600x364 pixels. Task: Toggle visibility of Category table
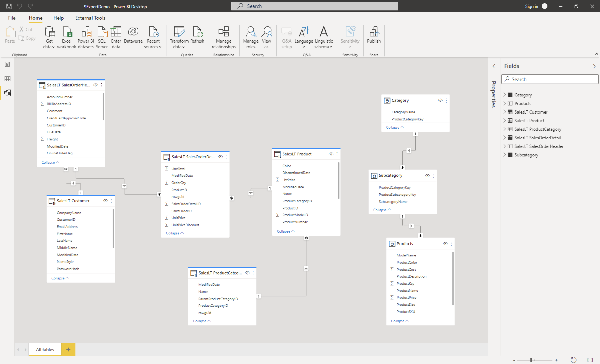[x=440, y=100]
